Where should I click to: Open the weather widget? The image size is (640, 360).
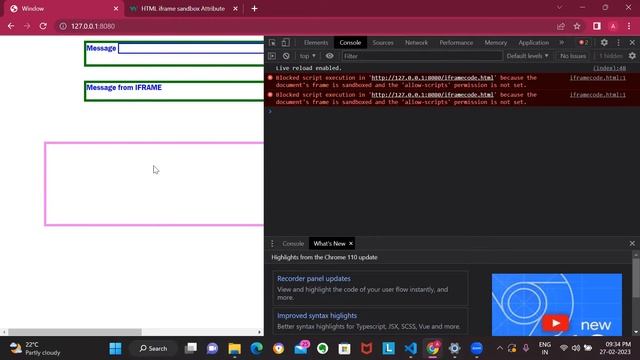(35, 349)
